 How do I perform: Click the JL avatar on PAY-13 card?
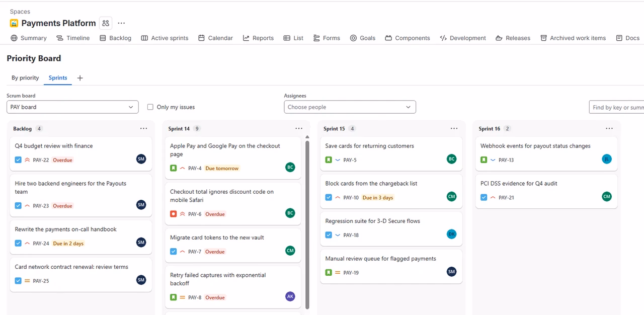click(x=607, y=159)
